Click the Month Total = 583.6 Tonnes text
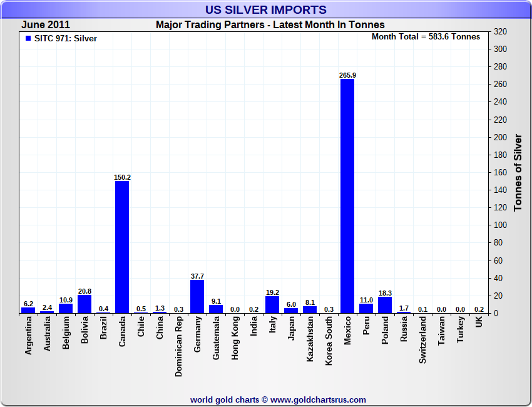Image resolution: width=532 pixels, height=407 pixels. [426, 37]
